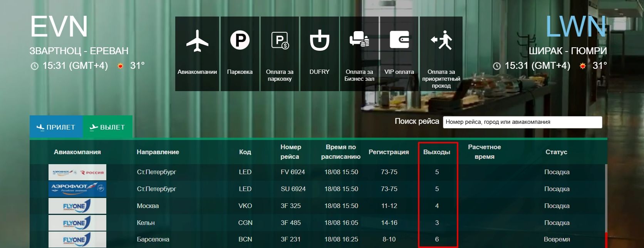Select the LWN airport heading

coord(576,27)
